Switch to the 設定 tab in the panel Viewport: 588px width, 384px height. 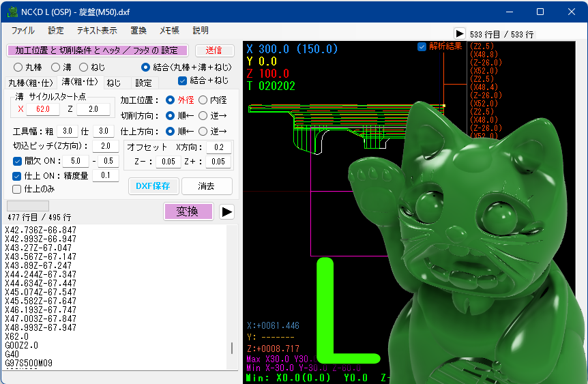point(143,83)
